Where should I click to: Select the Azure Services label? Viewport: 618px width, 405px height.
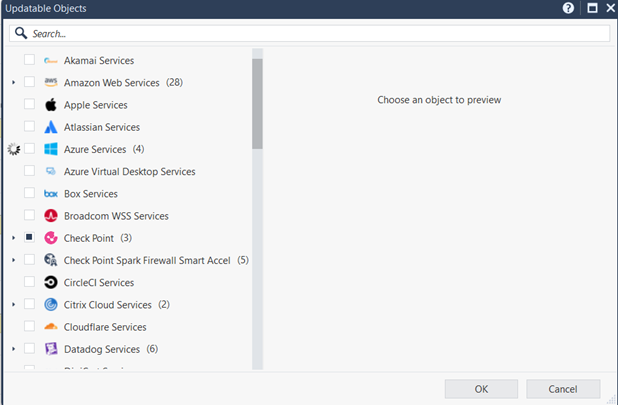[95, 149]
